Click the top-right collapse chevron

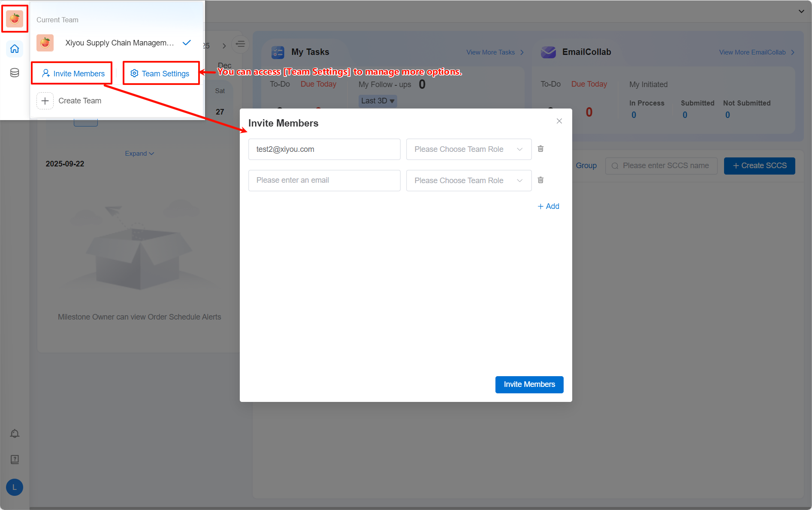pyautogui.click(x=801, y=11)
